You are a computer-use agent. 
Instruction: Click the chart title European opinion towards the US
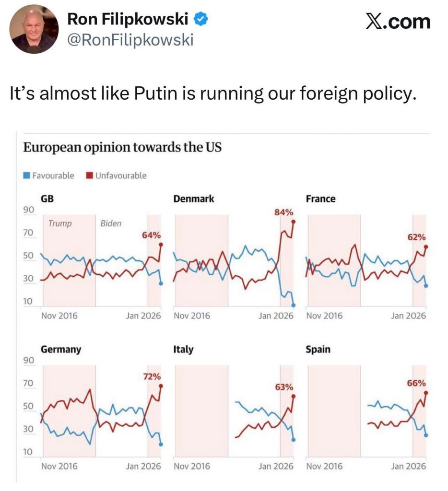122,147
